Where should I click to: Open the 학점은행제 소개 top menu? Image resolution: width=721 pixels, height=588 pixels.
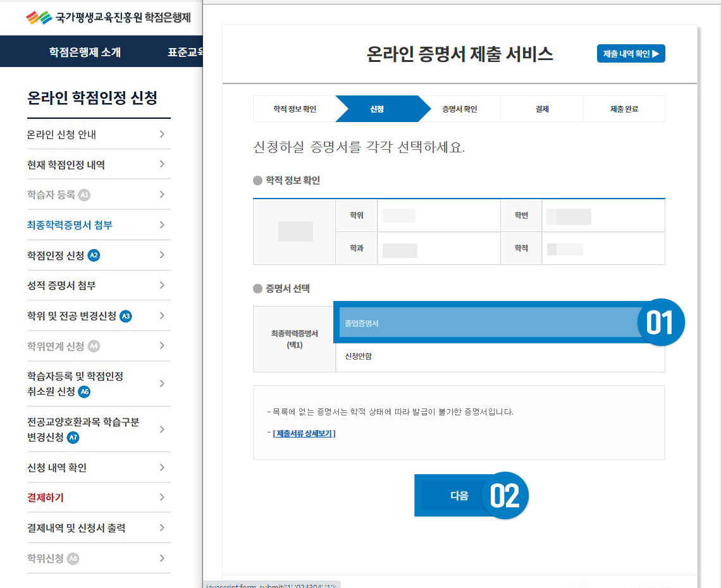click(85, 52)
